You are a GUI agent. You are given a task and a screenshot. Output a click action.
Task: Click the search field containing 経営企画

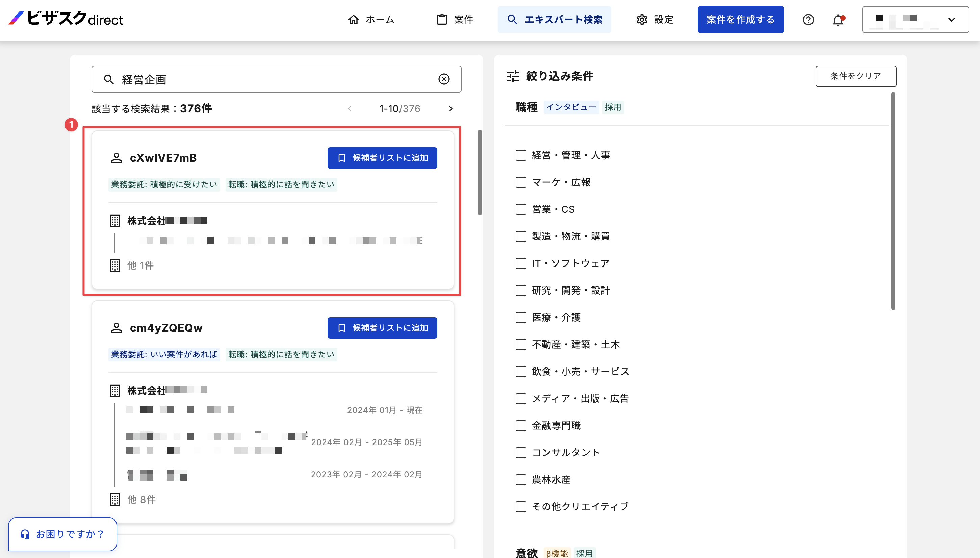tap(276, 79)
